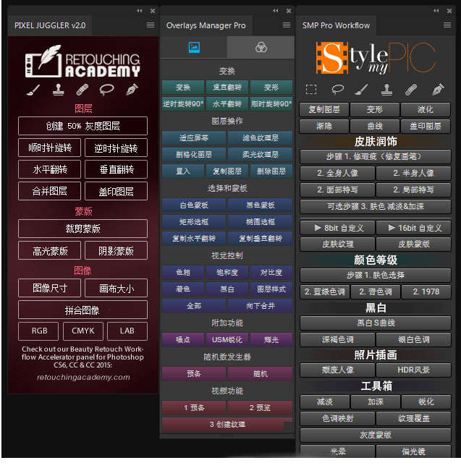Click the 逆时针旋转 button in Pixel Juggler
Image resolution: width=461 pixels, height=476 pixels.
pos(116,148)
